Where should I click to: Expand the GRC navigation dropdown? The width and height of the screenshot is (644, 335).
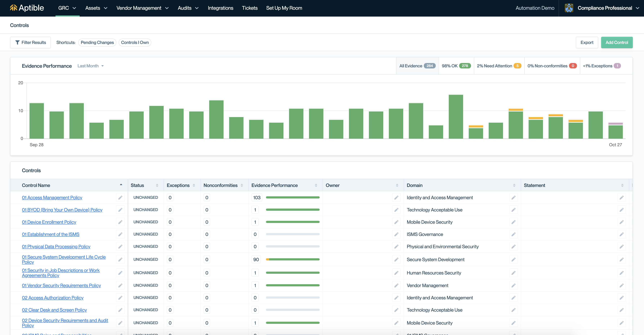pyautogui.click(x=67, y=8)
